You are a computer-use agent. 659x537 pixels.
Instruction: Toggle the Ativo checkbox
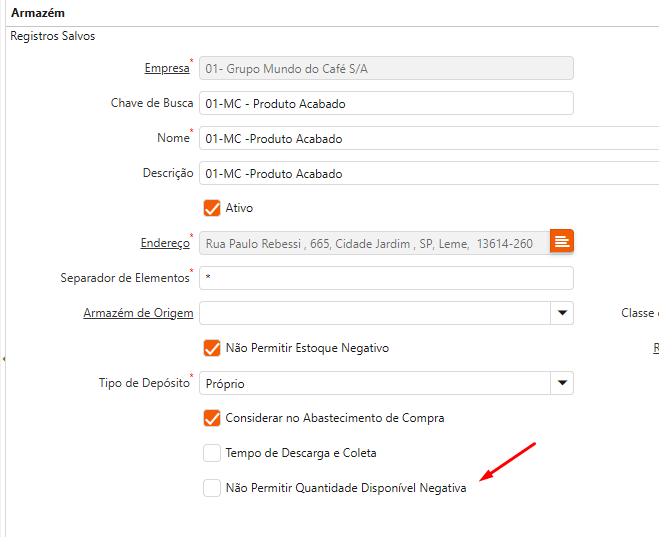click(211, 208)
